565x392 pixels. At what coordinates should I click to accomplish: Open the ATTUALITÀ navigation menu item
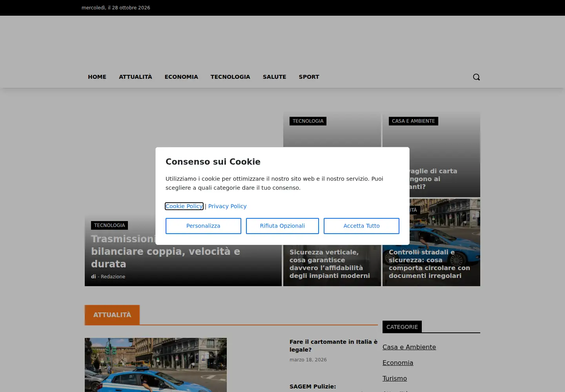click(135, 77)
